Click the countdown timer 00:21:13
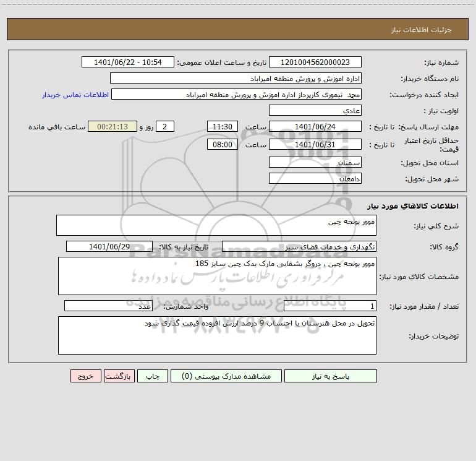476x461 pixels. [113, 126]
